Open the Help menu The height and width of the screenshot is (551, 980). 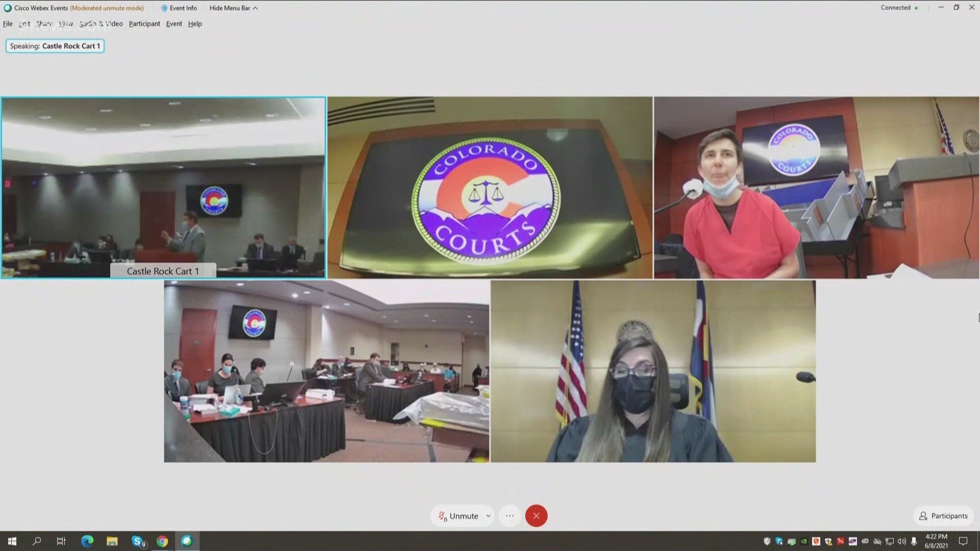[195, 23]
